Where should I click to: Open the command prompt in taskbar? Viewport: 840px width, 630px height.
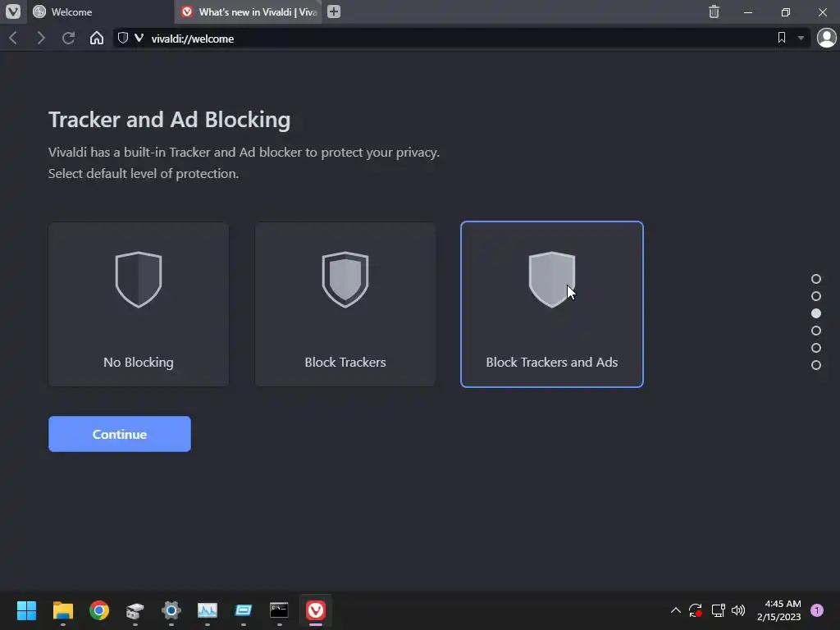point(279,610)
